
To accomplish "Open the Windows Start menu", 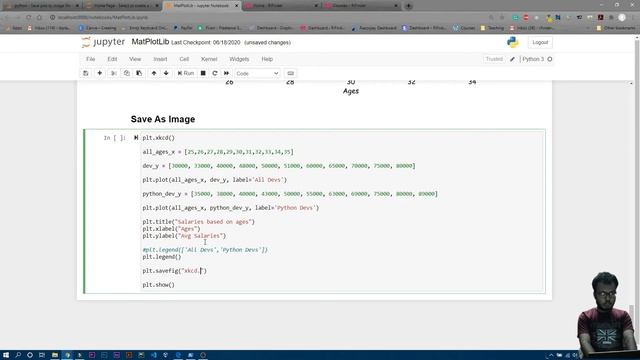I will 6,355.
